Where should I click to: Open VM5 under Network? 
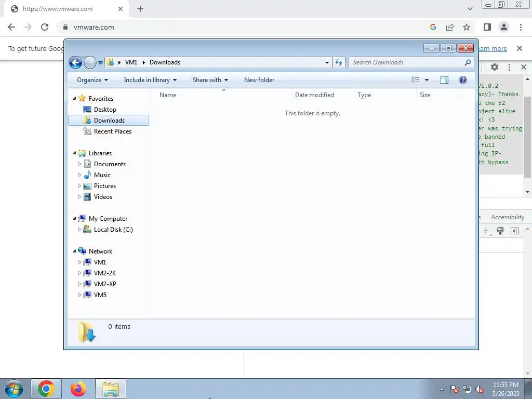point(100,295)
